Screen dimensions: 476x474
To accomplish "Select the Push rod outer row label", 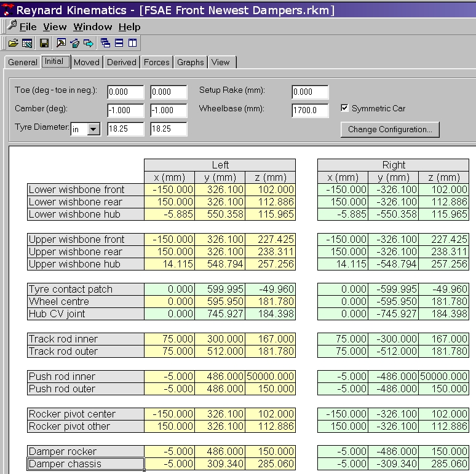I will click(85, 389).
